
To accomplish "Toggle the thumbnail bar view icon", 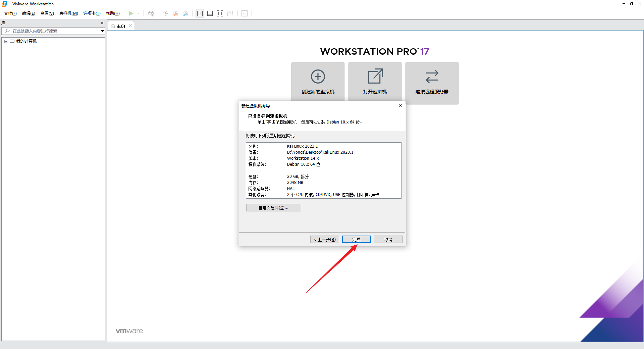I will 210,13.
